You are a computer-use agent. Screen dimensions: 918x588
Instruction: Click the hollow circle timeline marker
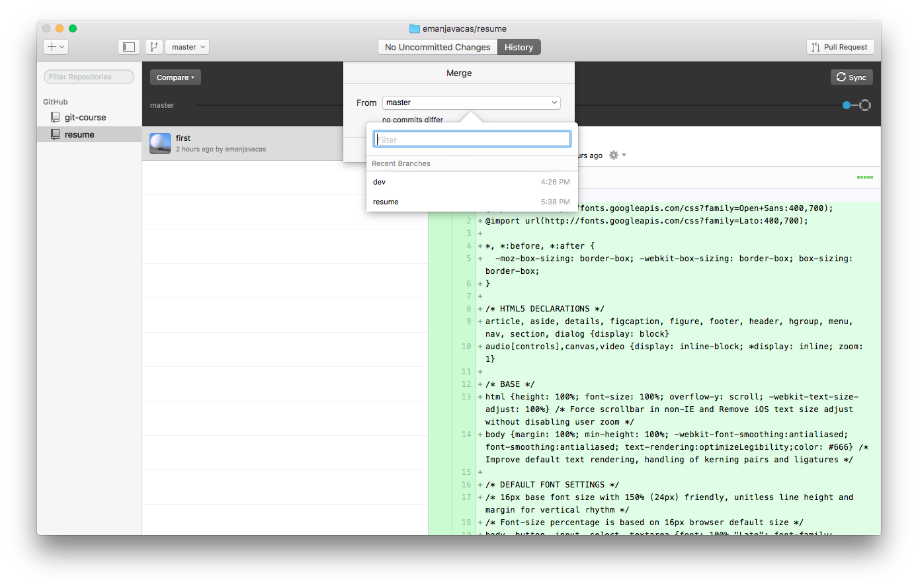[x=865, y=105]
